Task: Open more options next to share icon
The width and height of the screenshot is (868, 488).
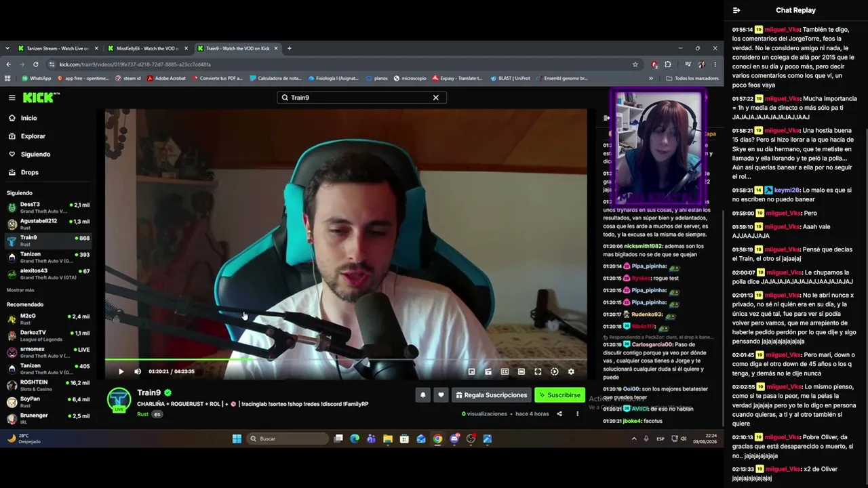Action: coord(578,413)
